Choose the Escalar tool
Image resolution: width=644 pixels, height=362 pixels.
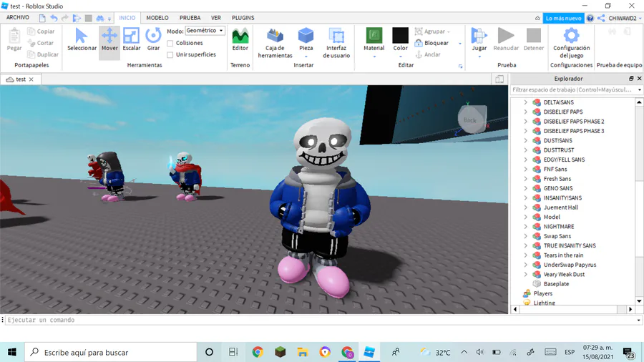tap(132, 39)
